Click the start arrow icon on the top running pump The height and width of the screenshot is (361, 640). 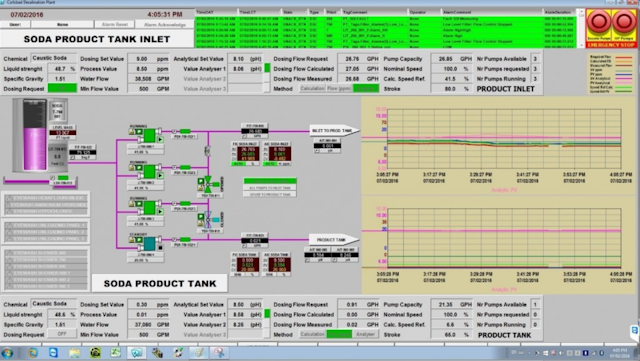[x=160, y=140]
